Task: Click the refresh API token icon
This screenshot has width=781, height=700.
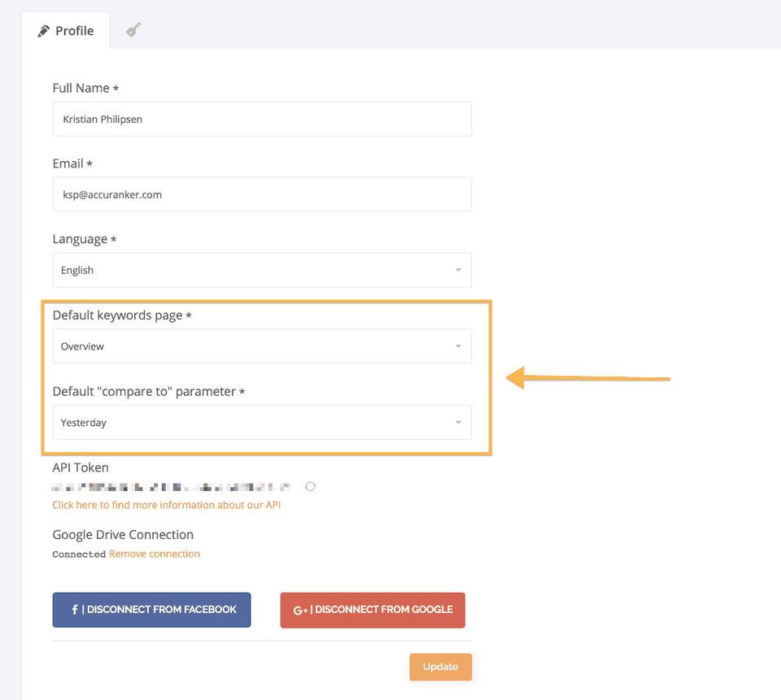Action: [x=310, y=487]
